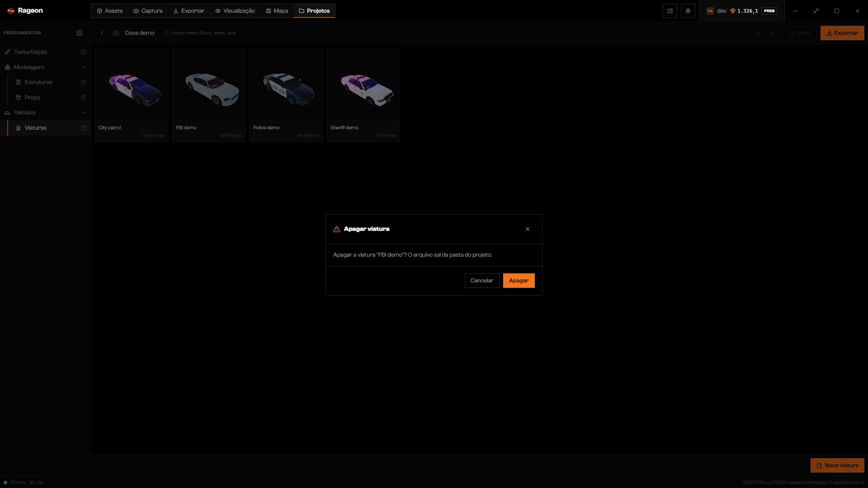Open the City patrol vehicle card
This screenshot has width=868, height=488.
(x=131, y=95)
